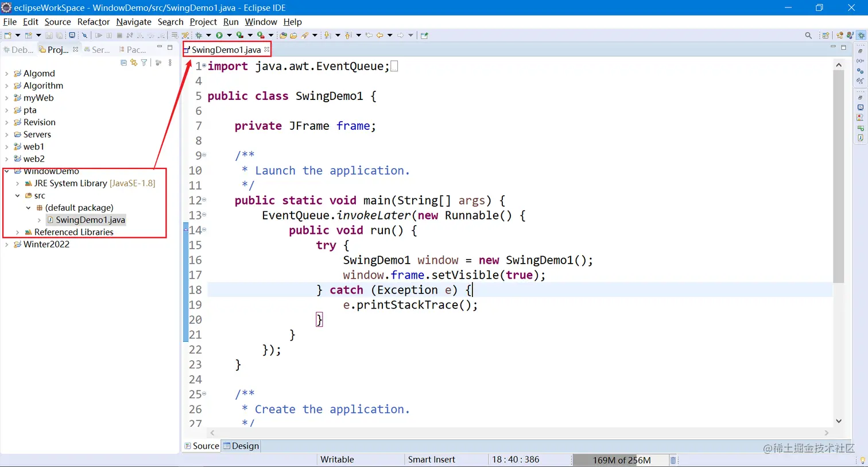Screen dimensions: 868x467
Task: Switch to the Java perspective icon
Action: 850,35
